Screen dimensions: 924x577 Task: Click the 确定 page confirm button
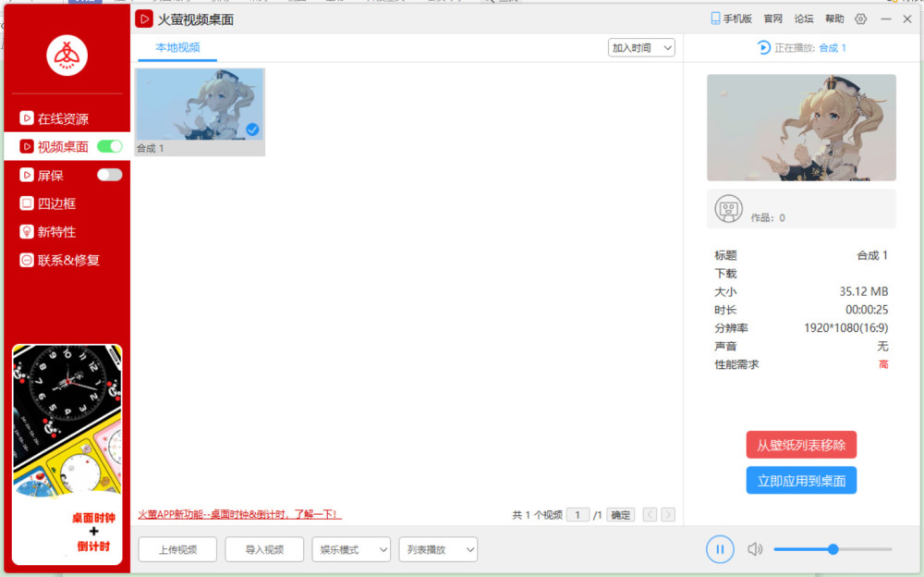(x=621, y=515)
